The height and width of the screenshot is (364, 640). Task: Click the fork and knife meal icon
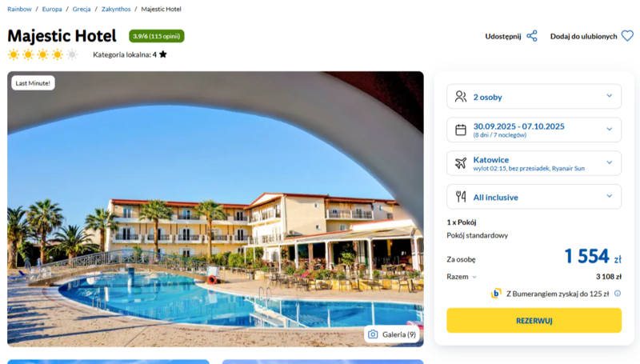pos(461,197)
